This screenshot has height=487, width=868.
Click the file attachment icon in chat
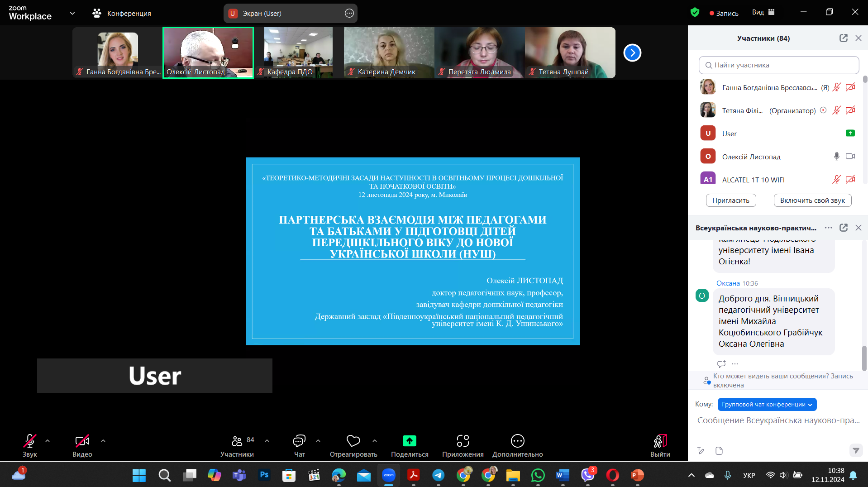tap(719, 451)
